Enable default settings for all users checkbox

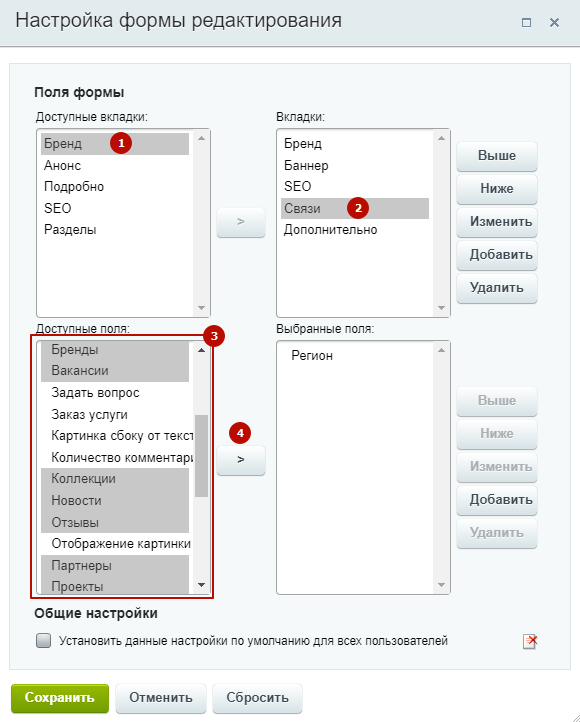44,640
